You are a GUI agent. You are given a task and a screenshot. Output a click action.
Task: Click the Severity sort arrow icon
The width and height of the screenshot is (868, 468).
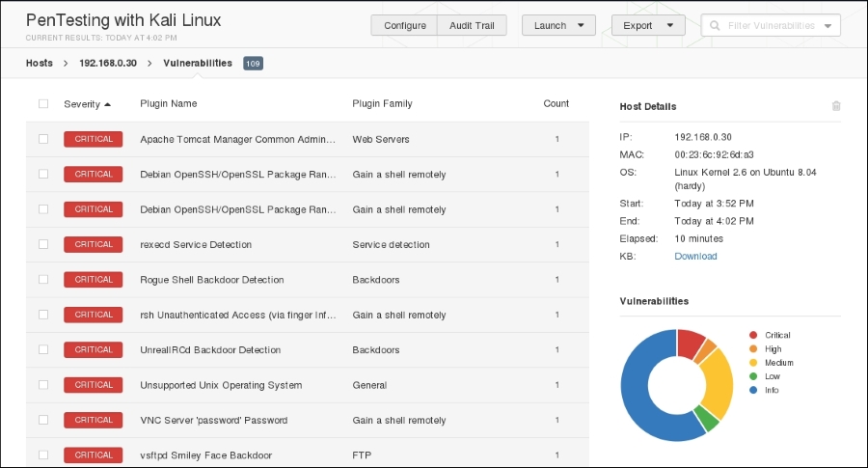108,104
